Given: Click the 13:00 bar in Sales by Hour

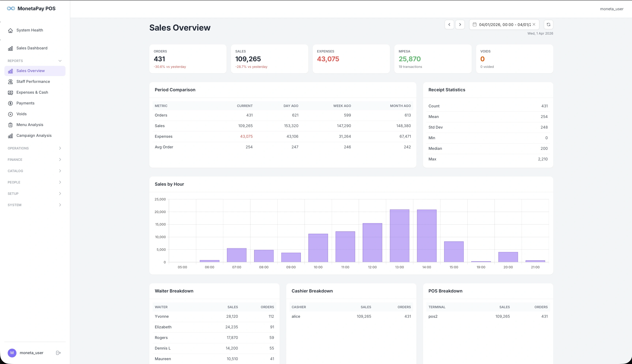Looking at the screenshot, I should (x=399, y=236).
